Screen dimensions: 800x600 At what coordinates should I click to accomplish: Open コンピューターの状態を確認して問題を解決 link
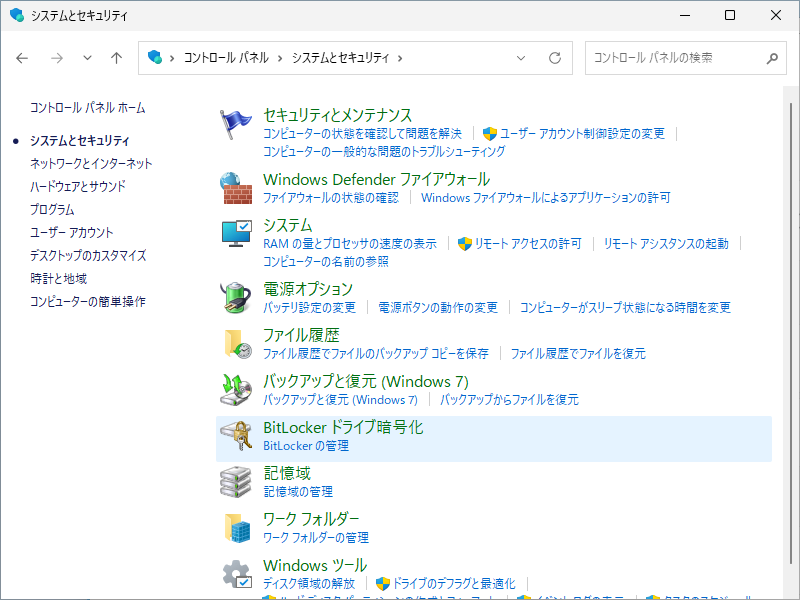[362, 134]
